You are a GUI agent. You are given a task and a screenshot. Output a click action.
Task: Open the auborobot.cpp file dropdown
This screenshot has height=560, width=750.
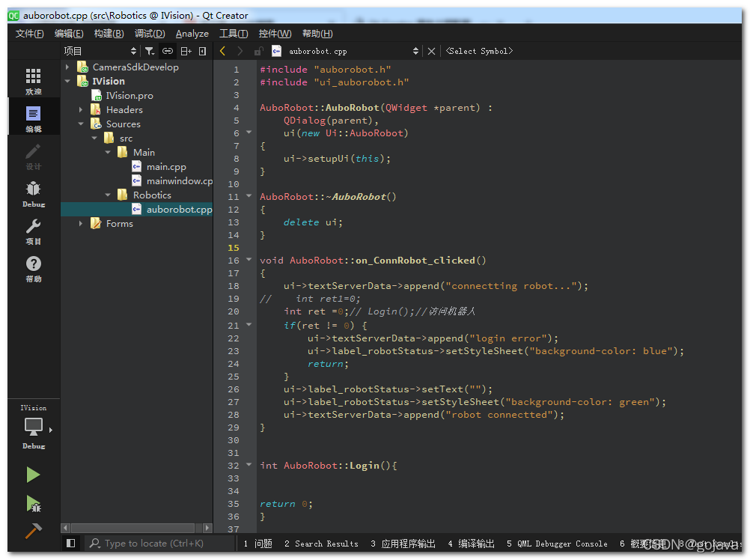pyautogui.click(x=415, y=51)
